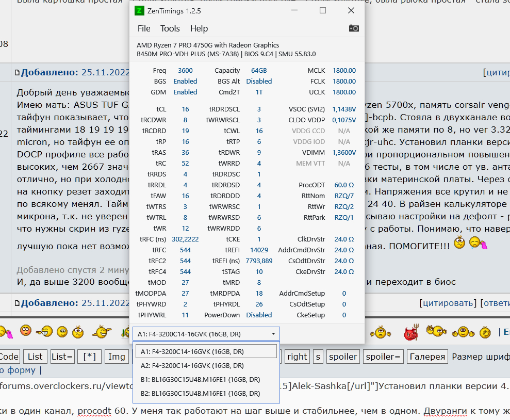Click the MCLK value 1800.00
Viewport: 510px width, 420px height.
pyautogui.click(x=344, y=71)
